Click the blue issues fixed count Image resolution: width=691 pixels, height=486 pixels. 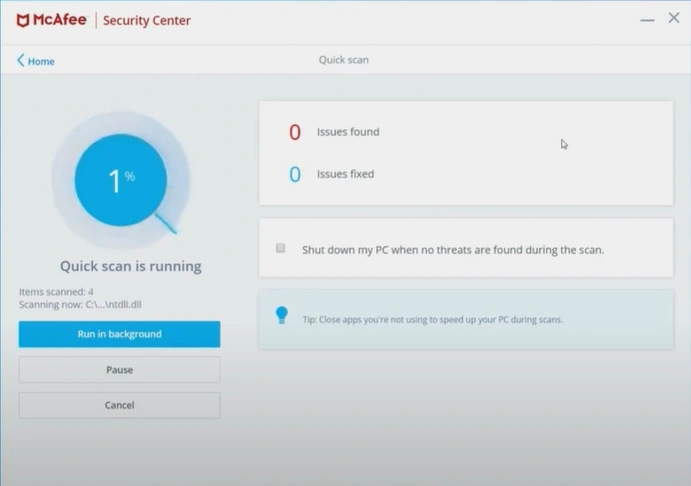pyautogui.click(x=295, y=174)
